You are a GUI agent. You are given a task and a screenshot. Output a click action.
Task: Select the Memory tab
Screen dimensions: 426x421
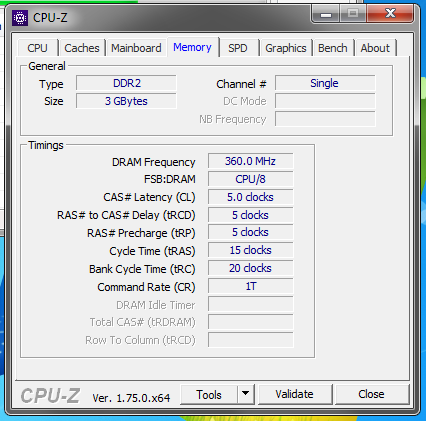tap(192, 47)
